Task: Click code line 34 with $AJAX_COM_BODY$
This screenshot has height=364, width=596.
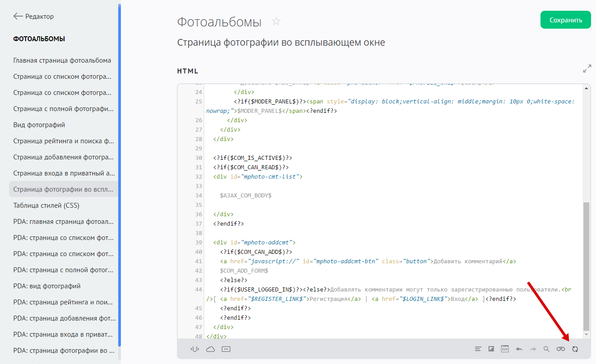Action: coord(246,196)
